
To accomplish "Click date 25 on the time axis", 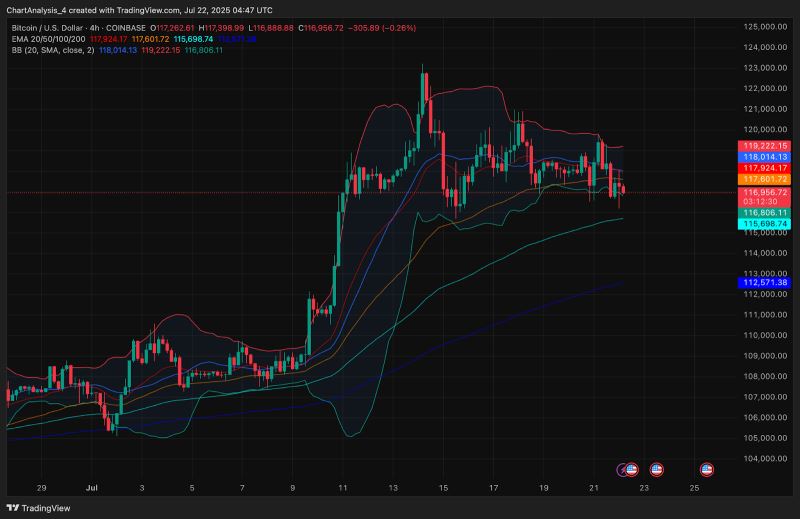I will 695,489.
